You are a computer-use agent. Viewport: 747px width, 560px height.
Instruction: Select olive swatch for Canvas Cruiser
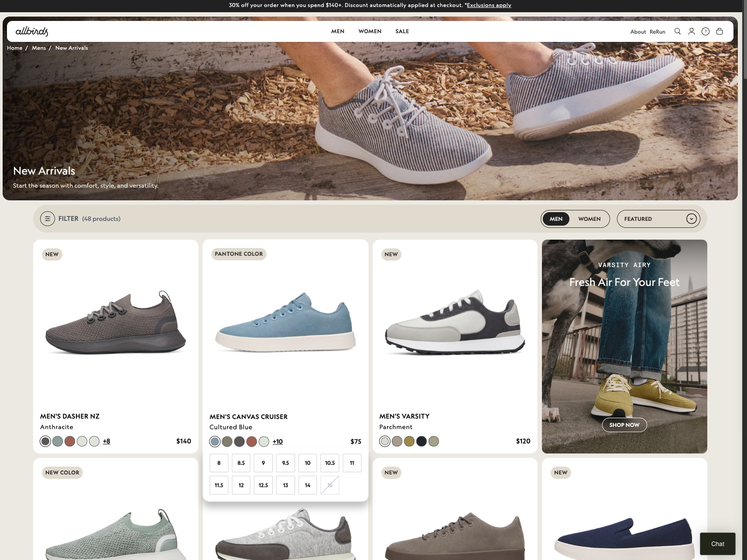[227, 442]
